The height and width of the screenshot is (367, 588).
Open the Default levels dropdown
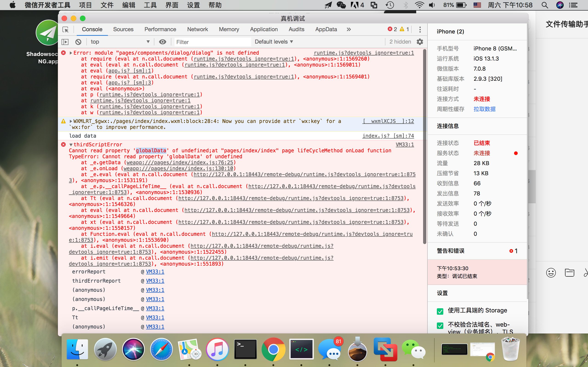(274, 42)
